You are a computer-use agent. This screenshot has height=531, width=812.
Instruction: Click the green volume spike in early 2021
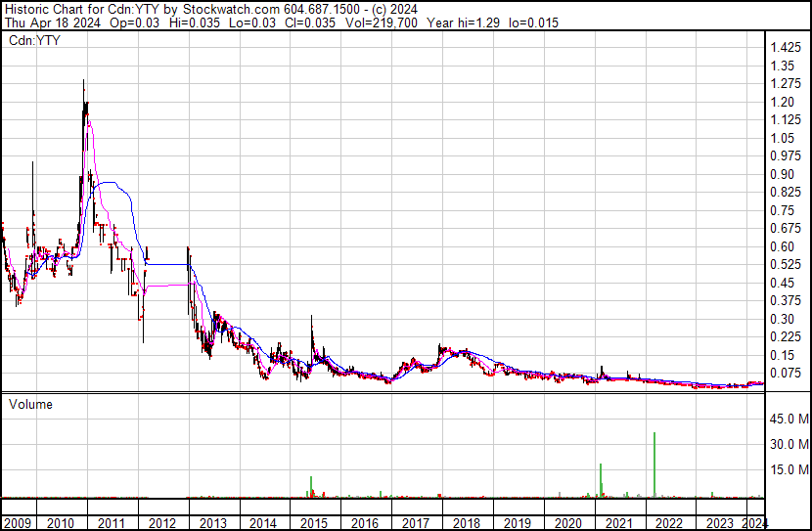pos(600,480)
